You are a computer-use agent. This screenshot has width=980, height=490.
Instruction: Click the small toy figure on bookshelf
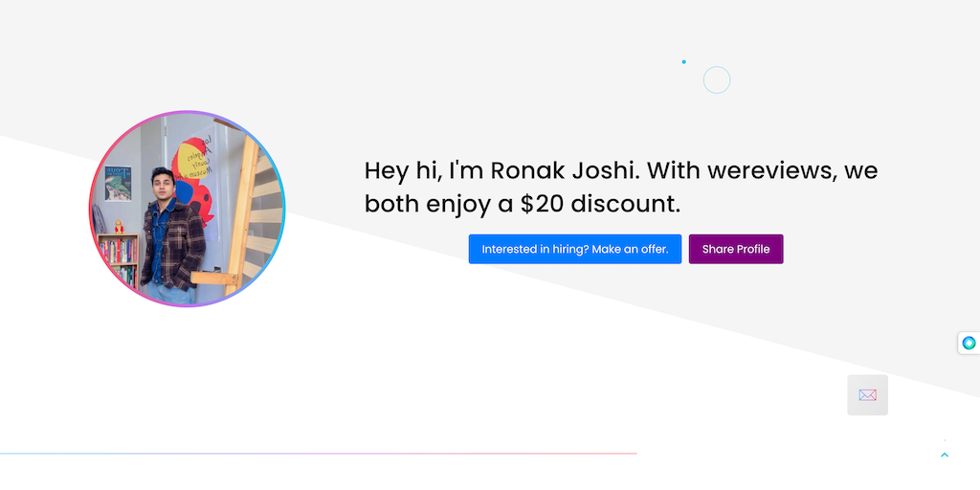pyautogui.click(x=119, y=227)
